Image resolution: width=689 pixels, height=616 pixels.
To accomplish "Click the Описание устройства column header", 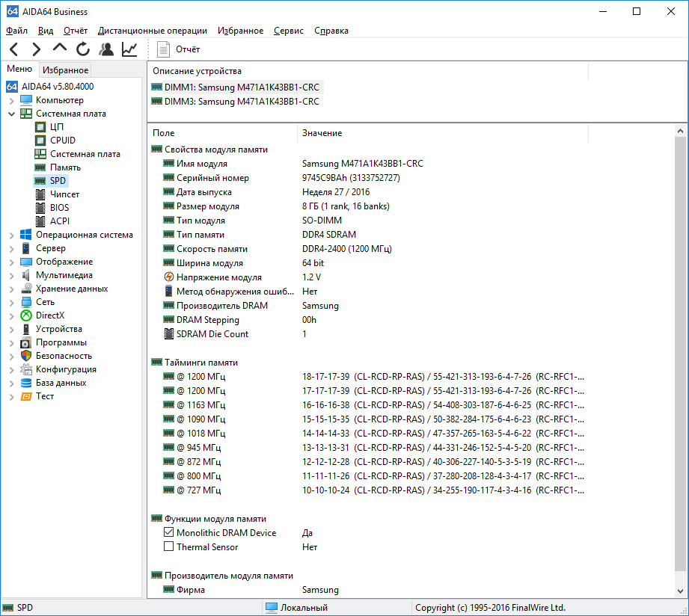I will click(x=368, y=71).
